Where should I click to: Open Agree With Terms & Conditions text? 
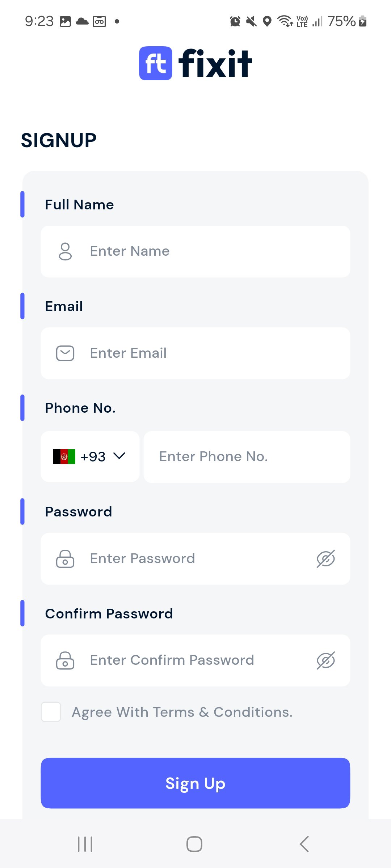pos(182,712)
